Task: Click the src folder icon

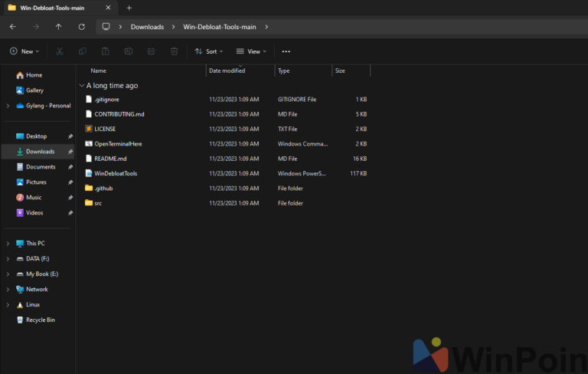Action: [89, 203]
